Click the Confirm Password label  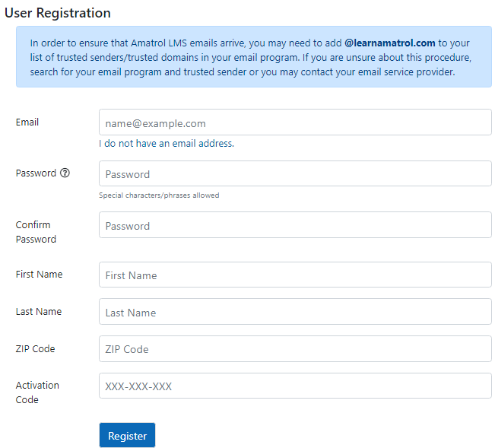click(36, 232)
